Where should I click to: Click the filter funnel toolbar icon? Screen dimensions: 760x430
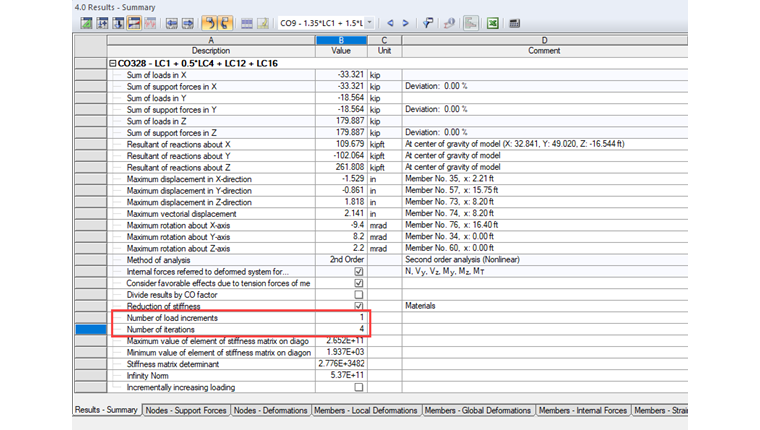(428, 23)
